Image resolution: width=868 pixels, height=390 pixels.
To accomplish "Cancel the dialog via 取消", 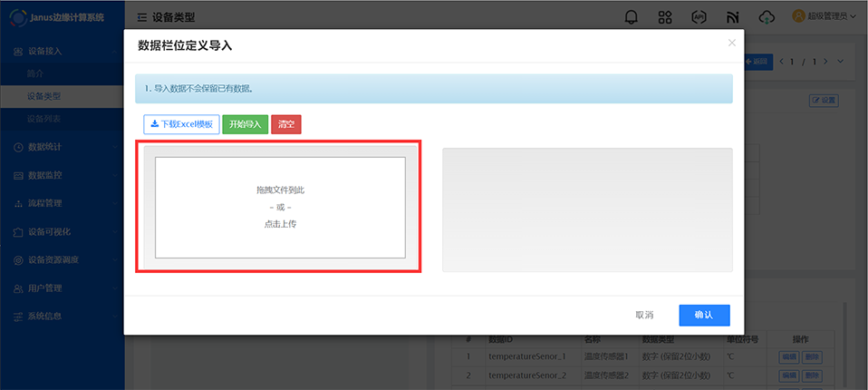I will click(x=644, y=315).
